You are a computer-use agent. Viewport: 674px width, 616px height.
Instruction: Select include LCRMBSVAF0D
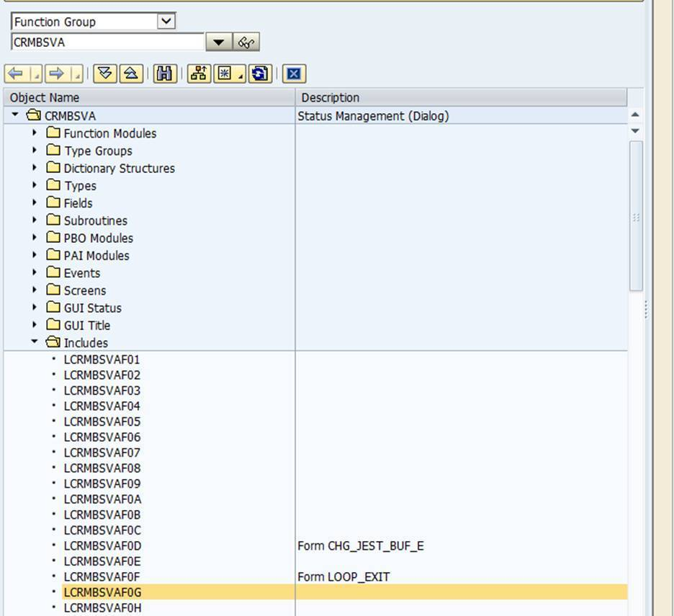click(102, 546)
